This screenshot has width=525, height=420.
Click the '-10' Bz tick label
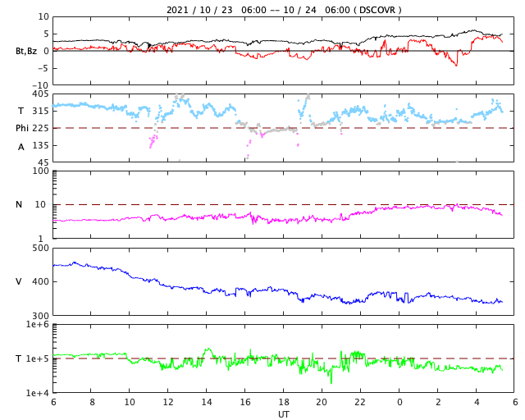point(42,86)
